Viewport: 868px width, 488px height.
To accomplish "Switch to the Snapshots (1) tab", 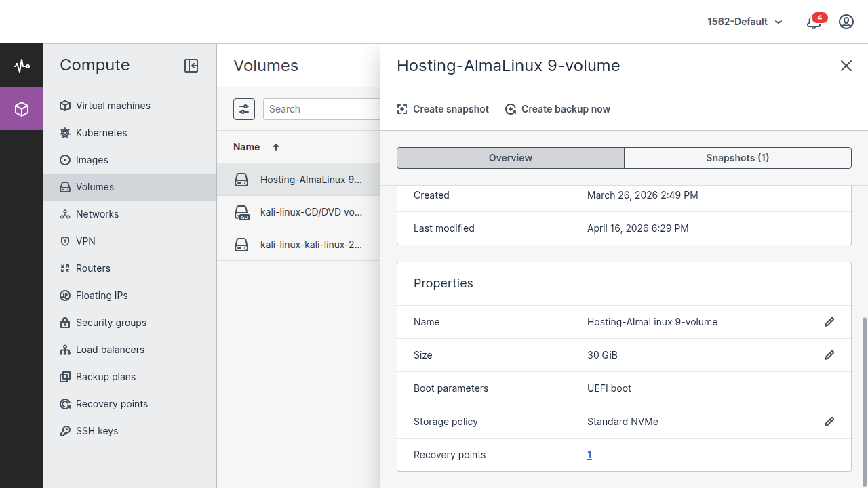I will click(737, 158).
